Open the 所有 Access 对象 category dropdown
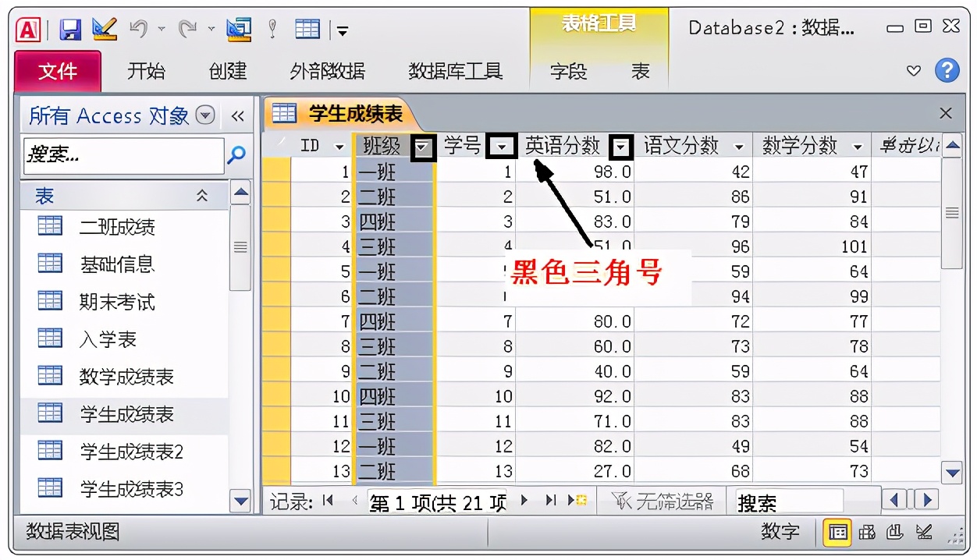The image size is (977, 560). click(205, 115)
